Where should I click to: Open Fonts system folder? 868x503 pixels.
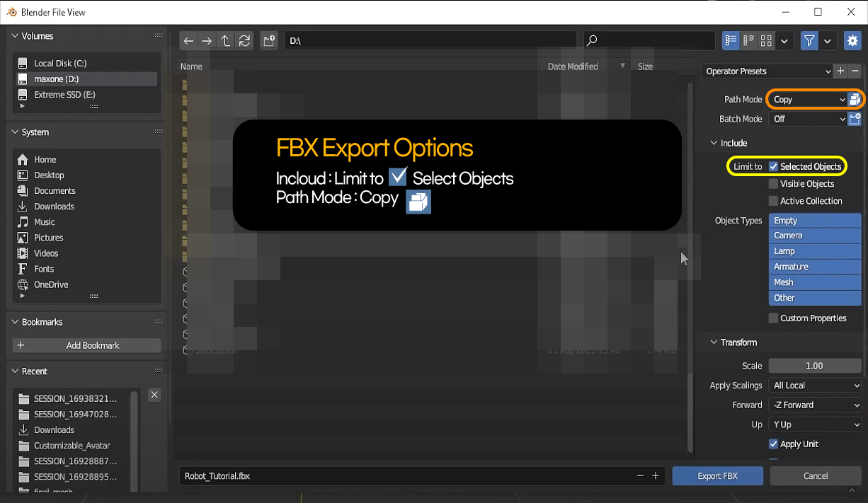[x=85, y=269]
